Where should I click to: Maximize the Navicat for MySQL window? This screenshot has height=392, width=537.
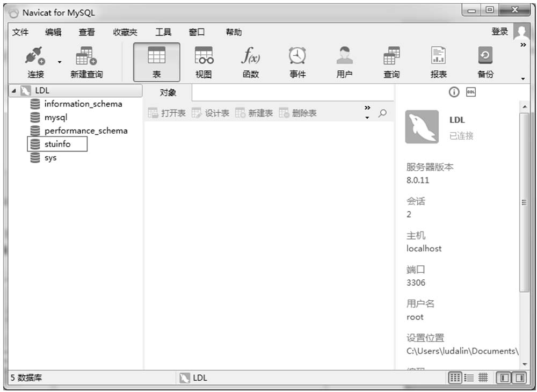click(490, 10)
